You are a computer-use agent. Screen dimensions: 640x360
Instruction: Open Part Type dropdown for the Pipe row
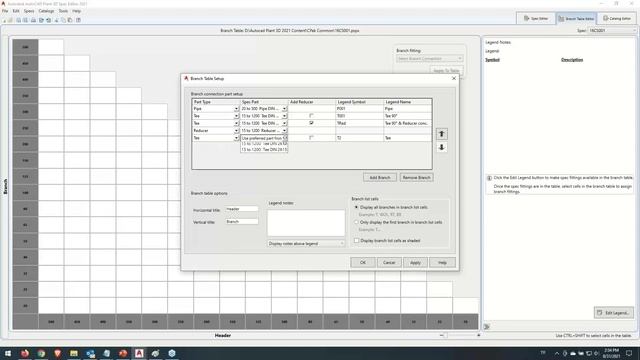click(x=236, y=109)
